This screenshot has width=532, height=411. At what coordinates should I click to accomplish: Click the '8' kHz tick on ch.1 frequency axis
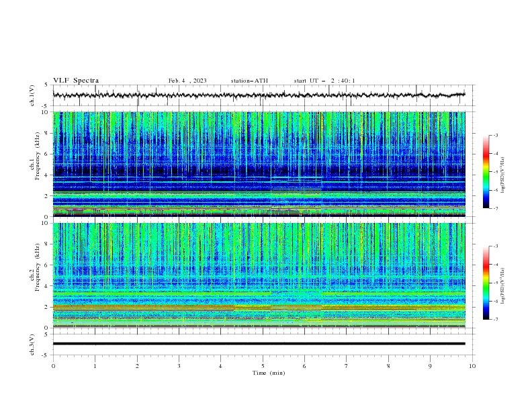point(48,133)
